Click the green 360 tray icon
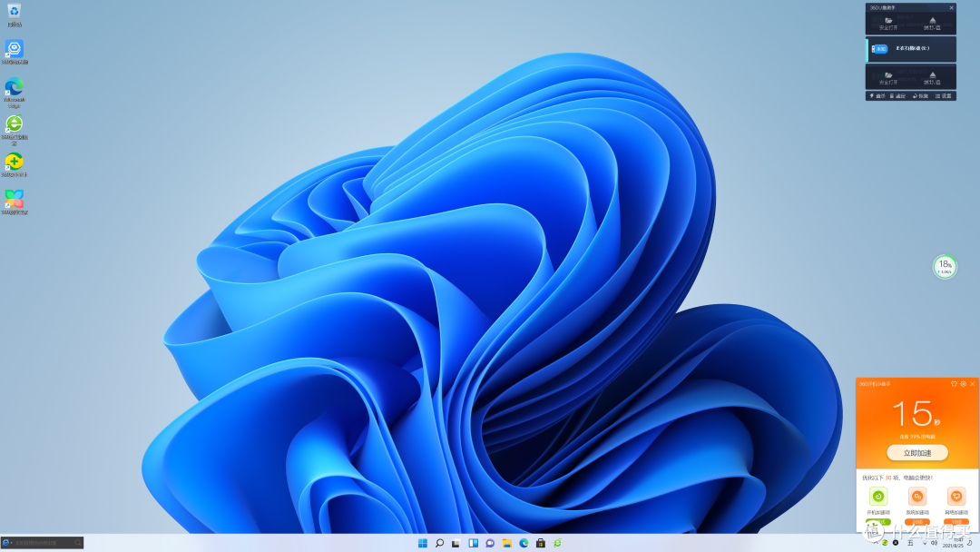Image resolution: width=980 pixels, height=552 pixels. point(885,543)
